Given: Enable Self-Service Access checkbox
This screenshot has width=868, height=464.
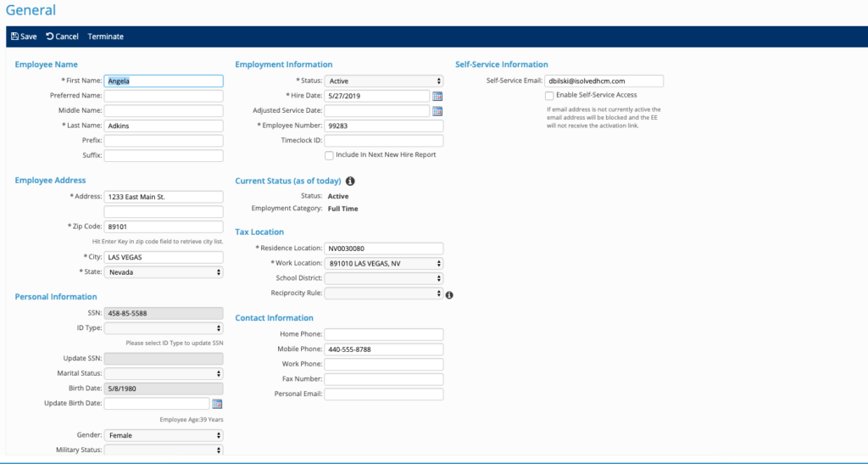Looking at the screenshot, I should click(549, 96).
